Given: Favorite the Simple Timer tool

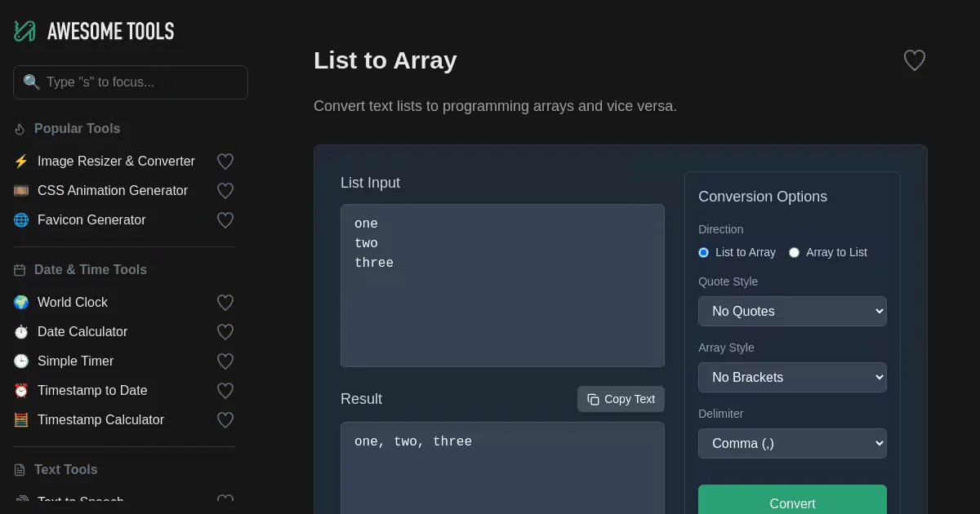Looking at the screenshot, I should [x=225, y=361].
